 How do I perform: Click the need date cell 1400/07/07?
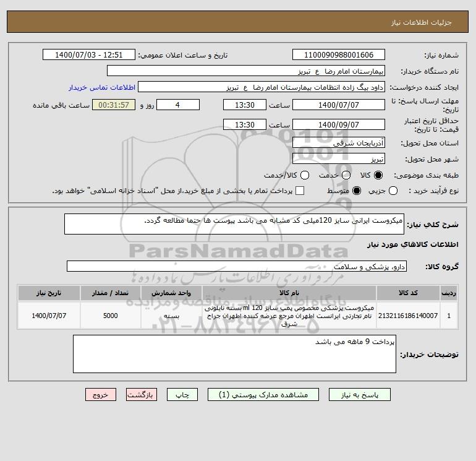49,316
